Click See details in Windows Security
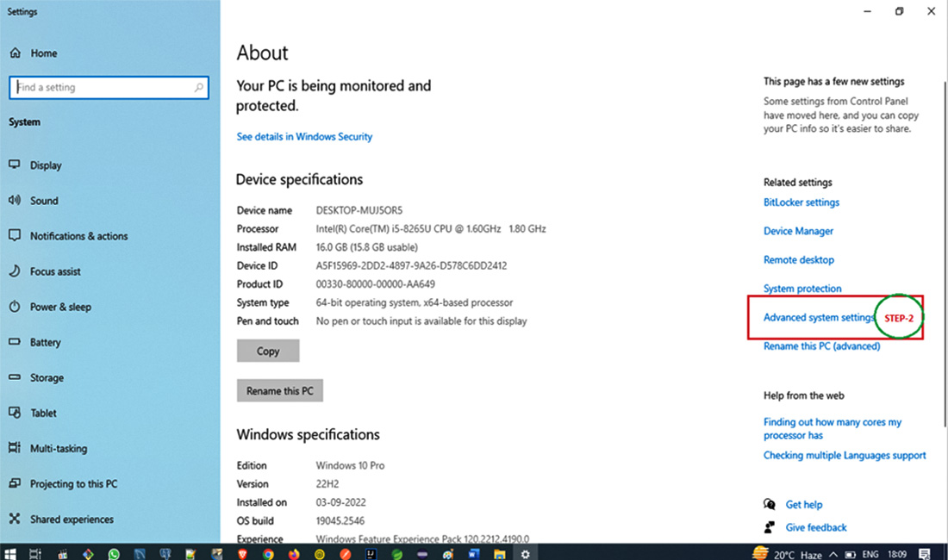The image size is (948, 560). pyautogui.click(x=304, y=137)
